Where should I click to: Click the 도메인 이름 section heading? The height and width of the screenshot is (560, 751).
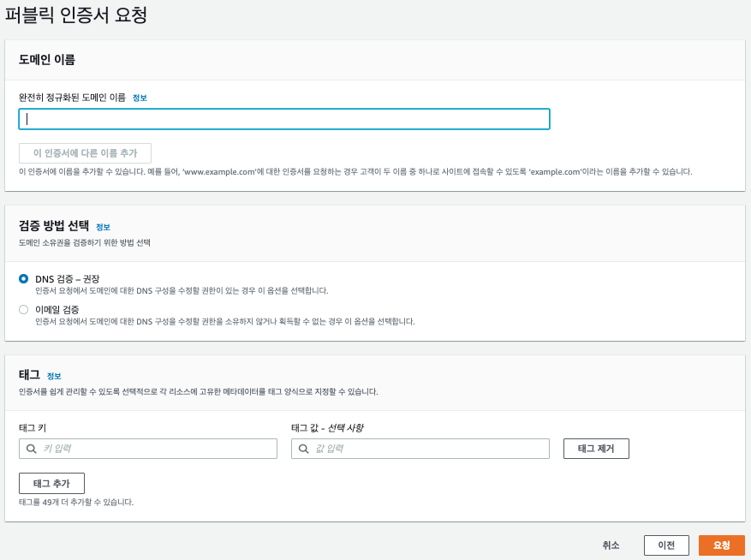pyautogui.click(x=47, y=59)
